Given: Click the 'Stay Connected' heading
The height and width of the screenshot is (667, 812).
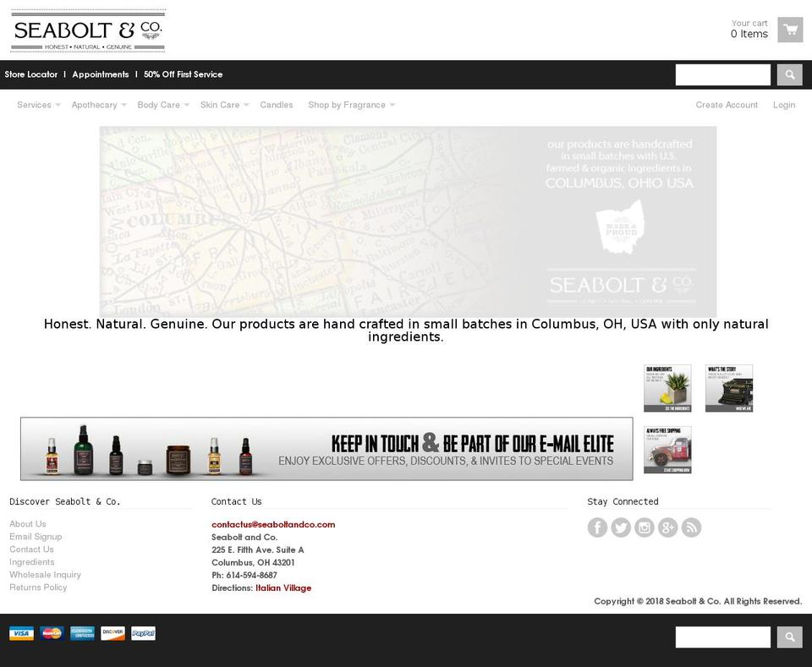Looking at the screenshot, I should coord(623,501).
